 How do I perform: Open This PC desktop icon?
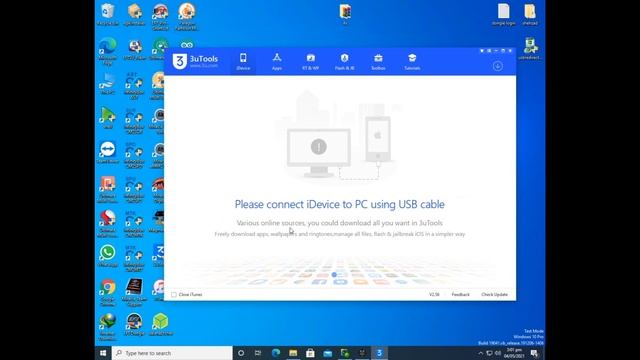108,84
